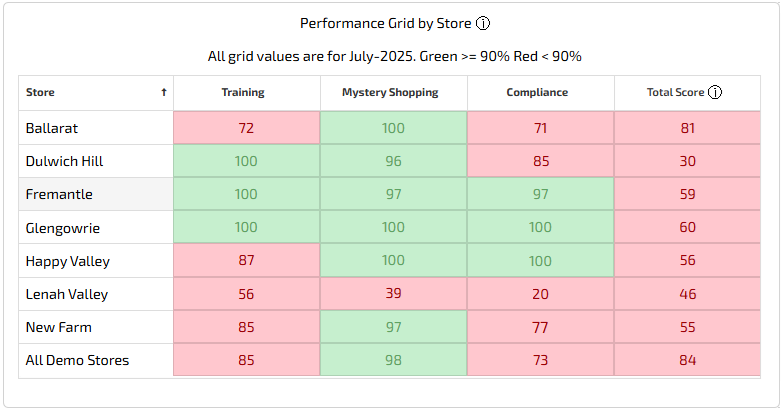Click the Compliance column header
The height and width of the screenshot is (411, 783).
pos(537,92)
